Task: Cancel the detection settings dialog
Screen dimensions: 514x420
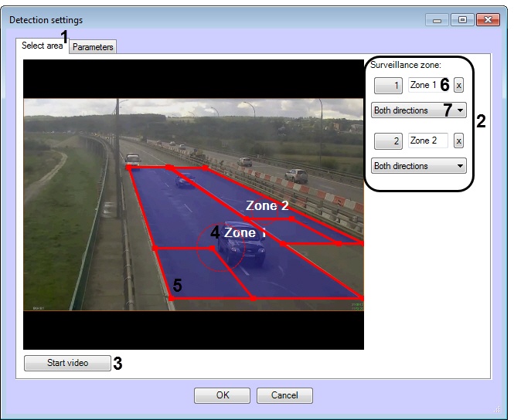Action: pos(284,395)
